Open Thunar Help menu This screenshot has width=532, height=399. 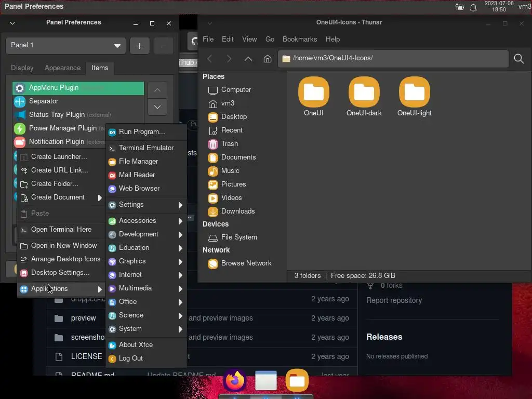(332, 39)
